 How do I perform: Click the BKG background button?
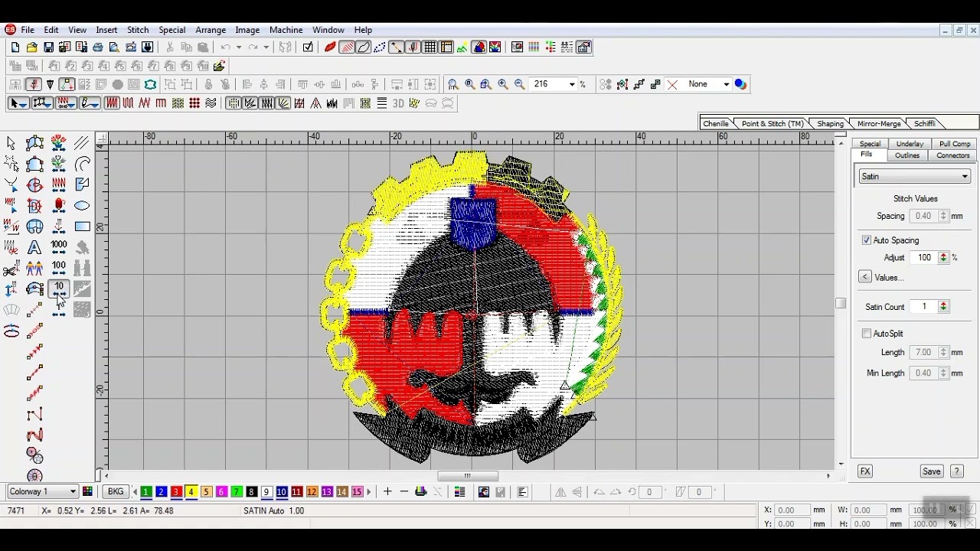coord(116,492)
